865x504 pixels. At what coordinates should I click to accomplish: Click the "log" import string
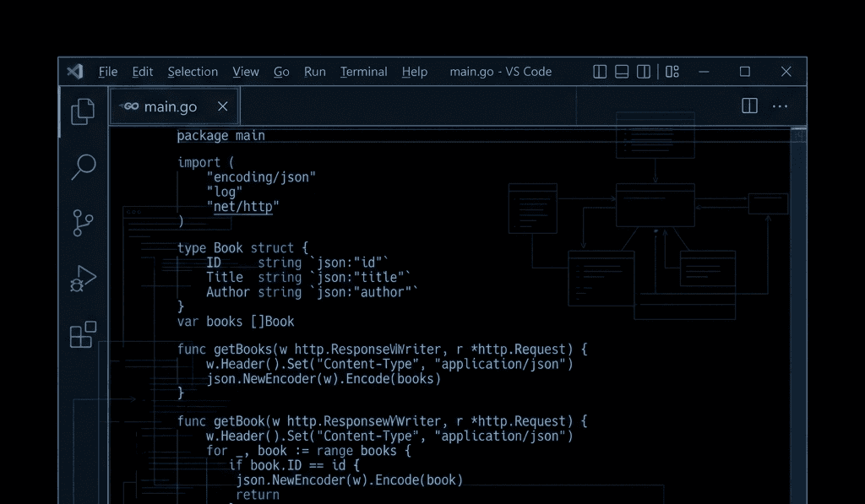pyautogui.click(x=224, y=192)
